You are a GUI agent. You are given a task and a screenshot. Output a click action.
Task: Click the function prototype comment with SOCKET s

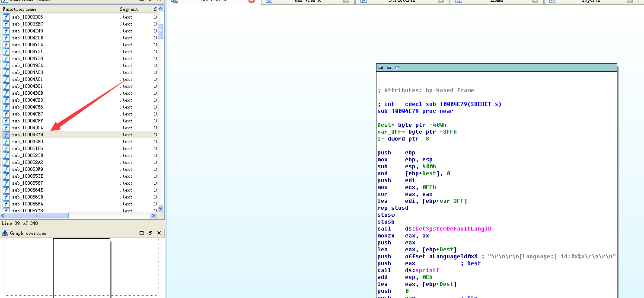tap(440, 104)
